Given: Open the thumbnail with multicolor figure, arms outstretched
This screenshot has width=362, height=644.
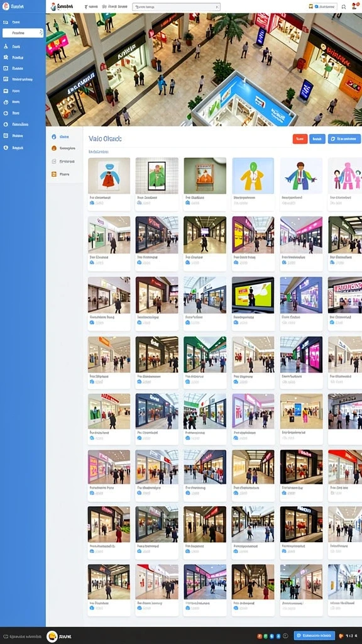Looking at the screenshot, I should pos(301,176).
